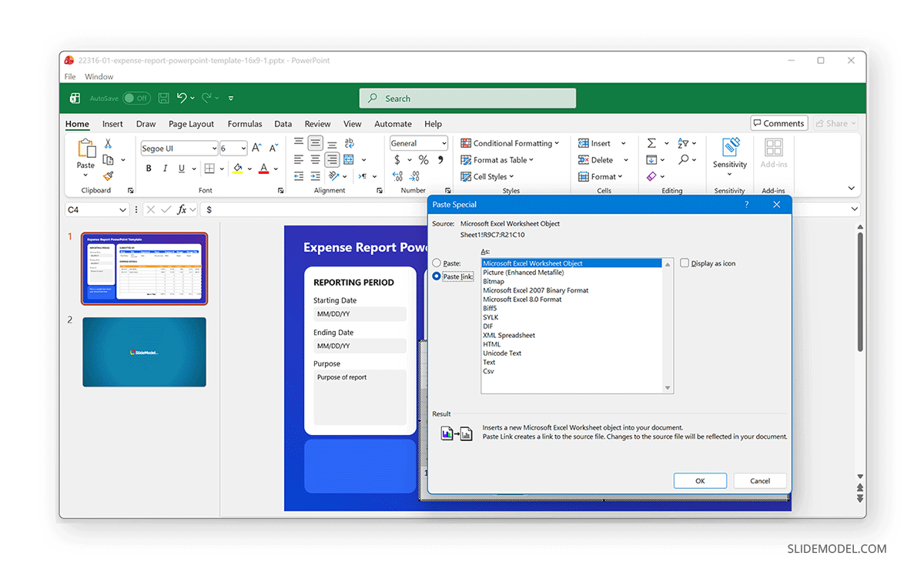Viewport: 924px width, 572px height.
Task: Select the Paste radio button
Action: (x=437, y=263)
